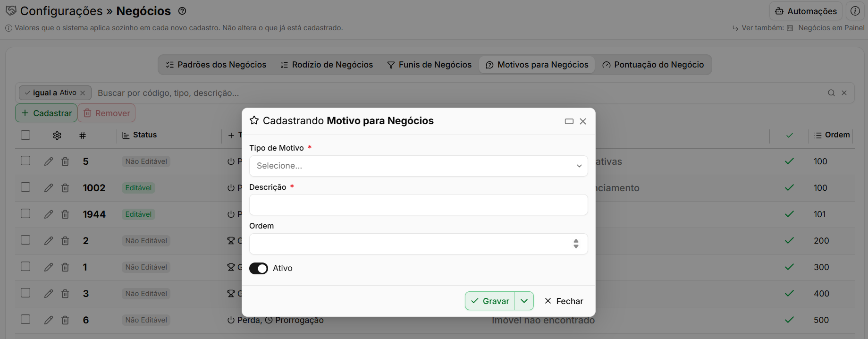Favorite the dialog using the star icon

coord(254,120)
